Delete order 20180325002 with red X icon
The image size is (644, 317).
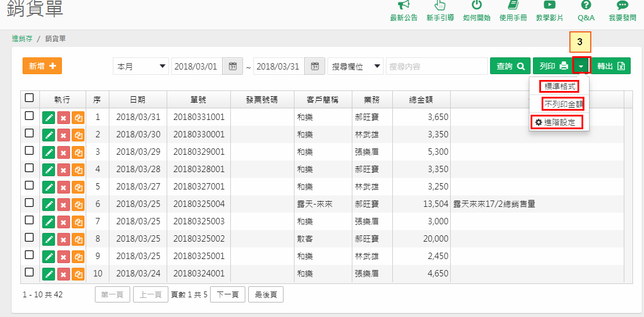tap(63, 239)
